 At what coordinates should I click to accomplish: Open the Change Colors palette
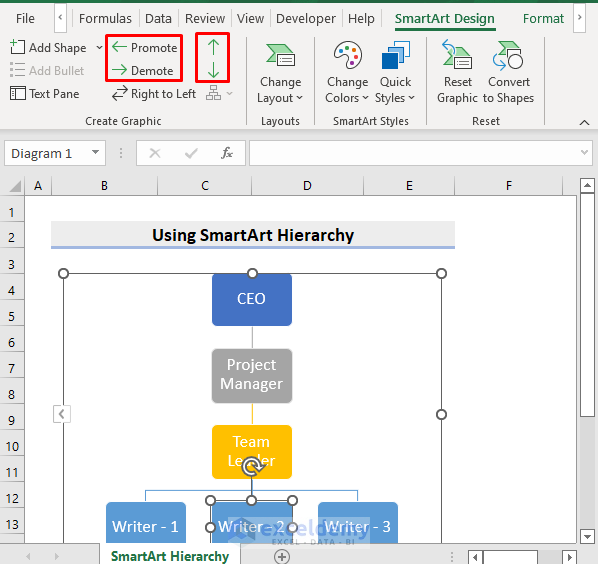[x=347, y=72]
